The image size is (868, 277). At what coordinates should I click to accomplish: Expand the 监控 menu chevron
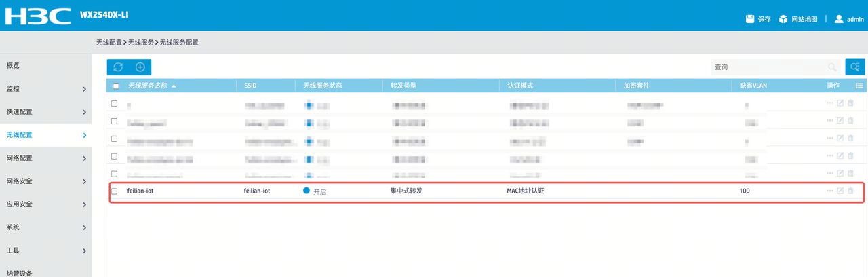tap(84, 89)
